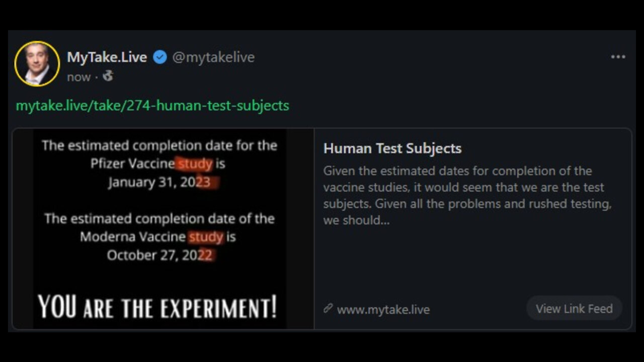Click "YOU ARE THE EXPERIMENT!" caption text
644x362 pixels.
157,307
